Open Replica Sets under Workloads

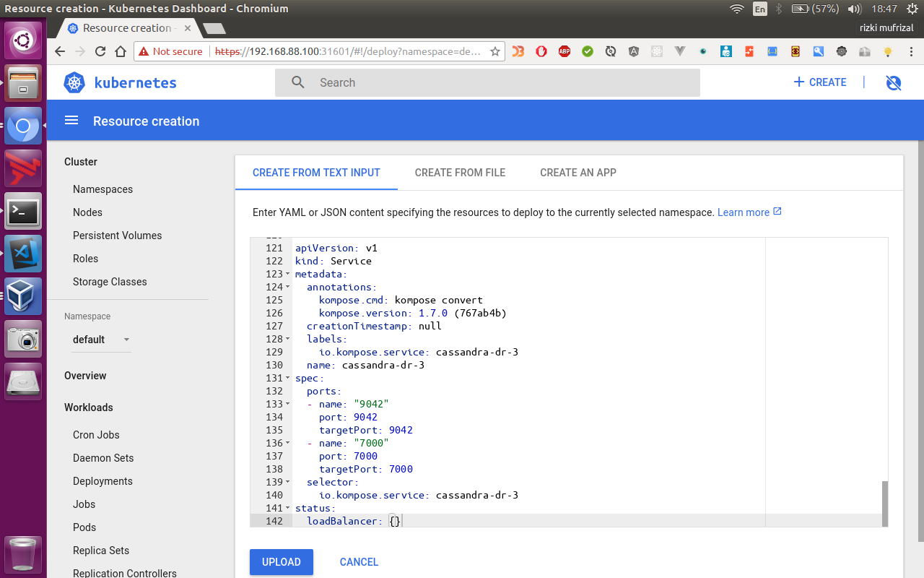coord(101,551)
